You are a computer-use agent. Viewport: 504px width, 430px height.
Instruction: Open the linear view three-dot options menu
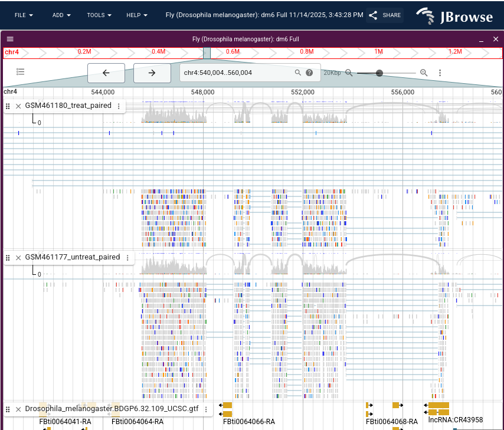[x=440, y=73]
